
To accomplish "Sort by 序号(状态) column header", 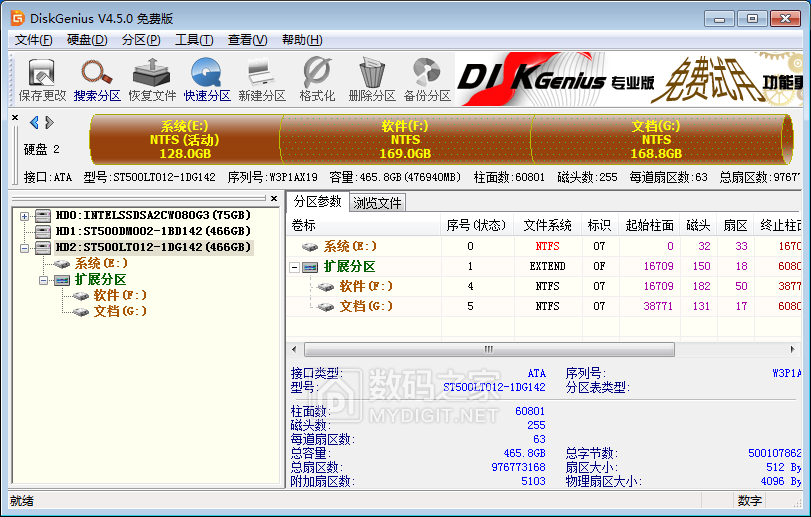I will tap(477, 225).
